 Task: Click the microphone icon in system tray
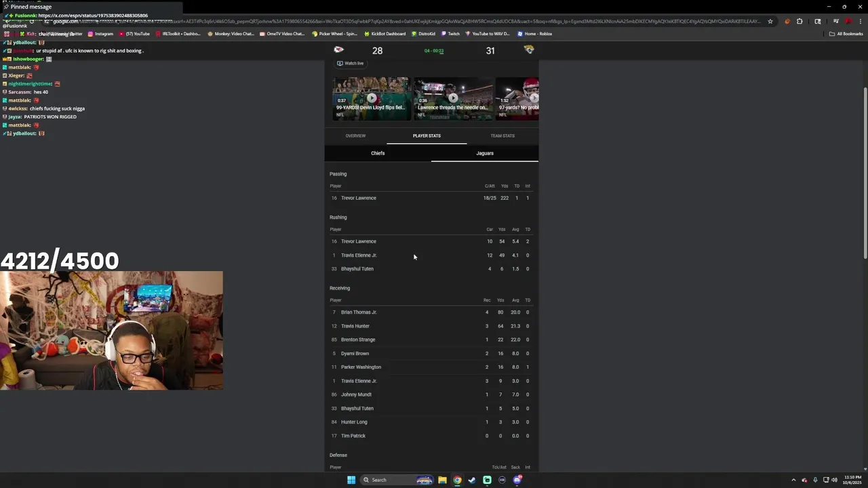(x=815, y=480)
